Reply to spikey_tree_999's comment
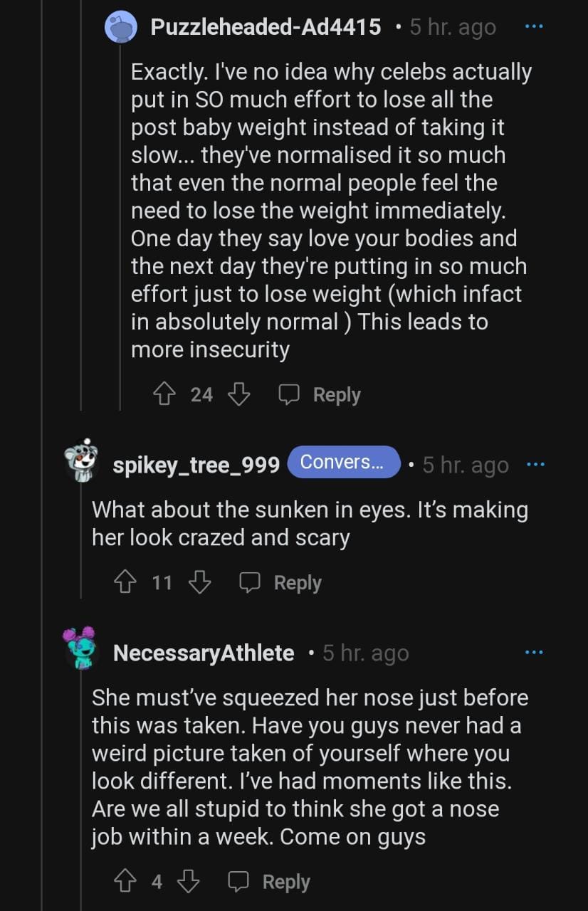Image resolution: width=588 pixels, height=911 pixels. [x=280, y=583]
